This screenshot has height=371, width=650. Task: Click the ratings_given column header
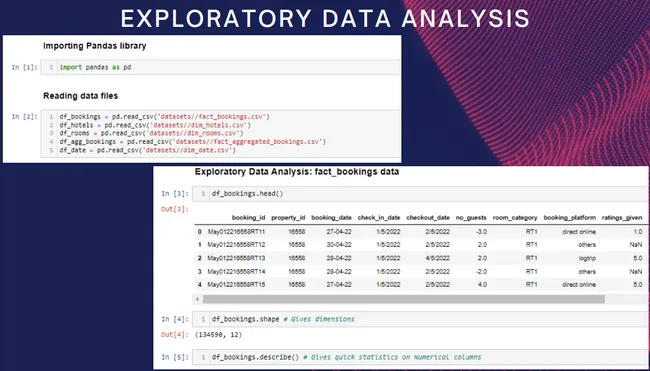pos(622,218)
